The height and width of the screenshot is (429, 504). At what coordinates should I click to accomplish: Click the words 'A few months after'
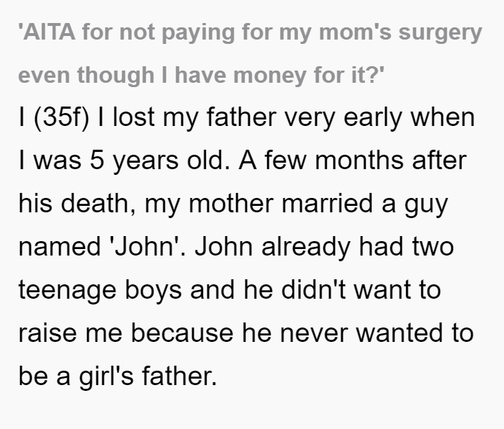click(353, 160)
